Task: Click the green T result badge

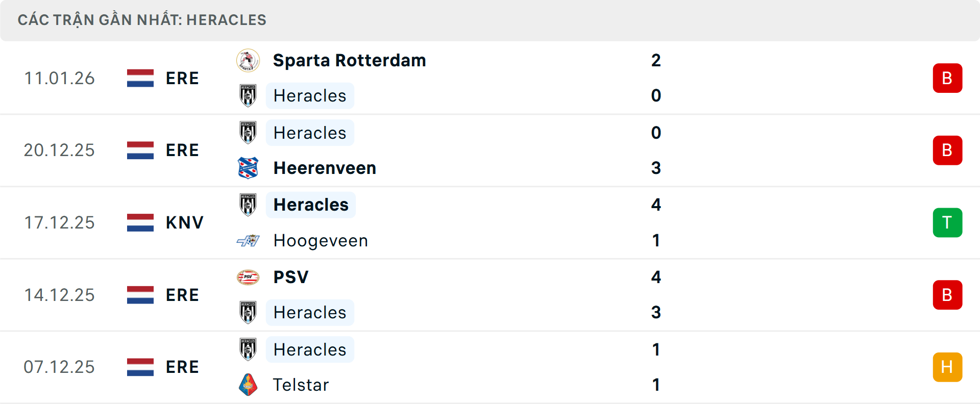Action: tap(947, 222)
